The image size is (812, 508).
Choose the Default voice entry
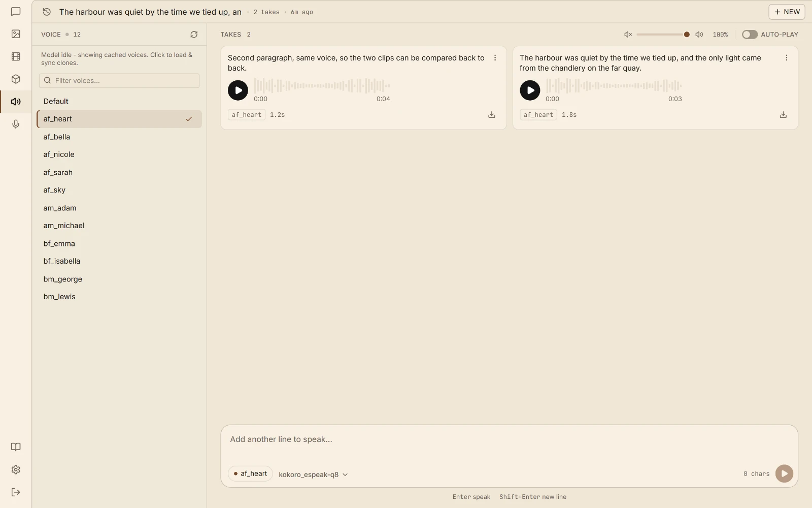[x=119, y=101]
